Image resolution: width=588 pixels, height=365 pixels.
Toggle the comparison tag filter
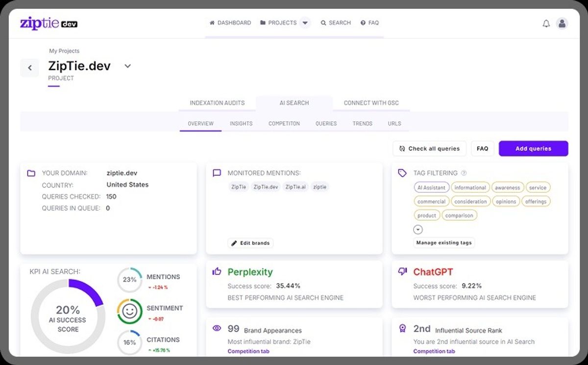pyautogui.click(x=459, y=215)
